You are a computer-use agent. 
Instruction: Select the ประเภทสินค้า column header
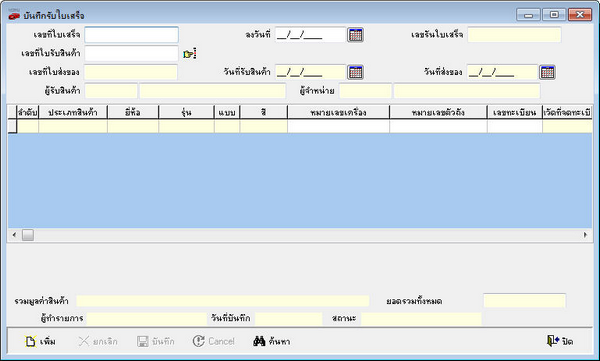(73, 112)
